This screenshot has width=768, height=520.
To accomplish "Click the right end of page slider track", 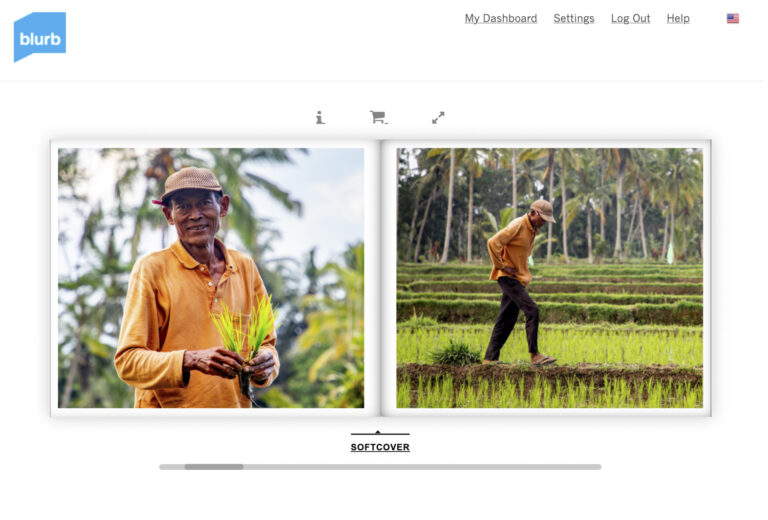I will (597, 467).
